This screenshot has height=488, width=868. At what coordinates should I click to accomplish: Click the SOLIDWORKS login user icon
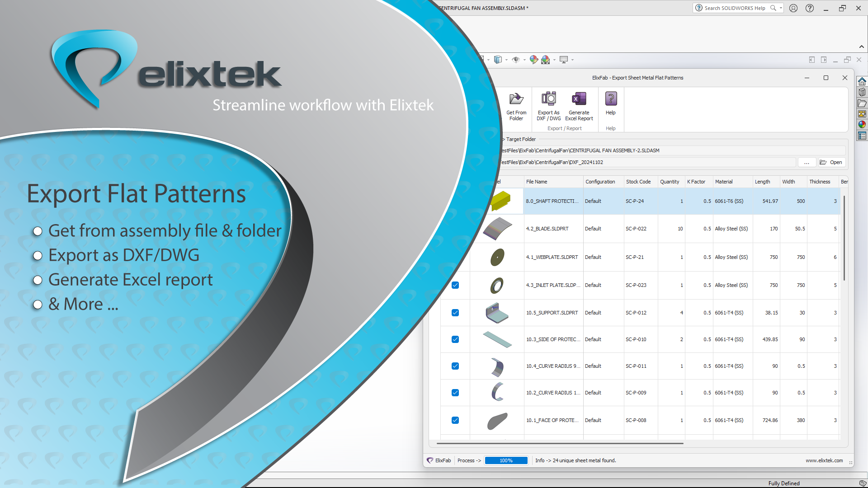tap(793, 8)
